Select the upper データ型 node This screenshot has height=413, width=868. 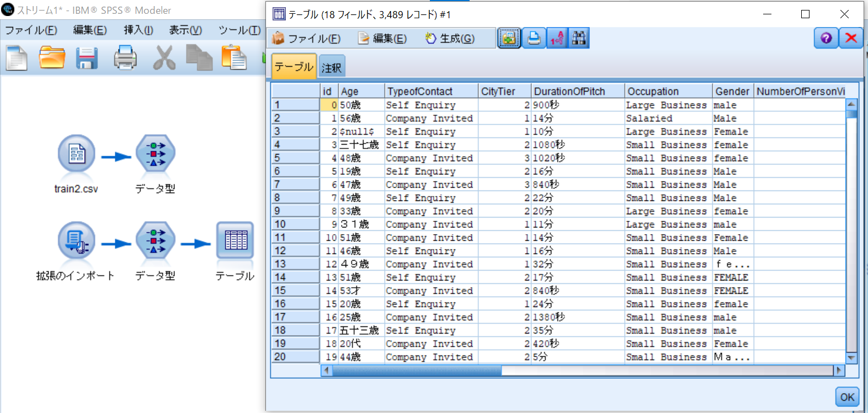tap(156, 154)
